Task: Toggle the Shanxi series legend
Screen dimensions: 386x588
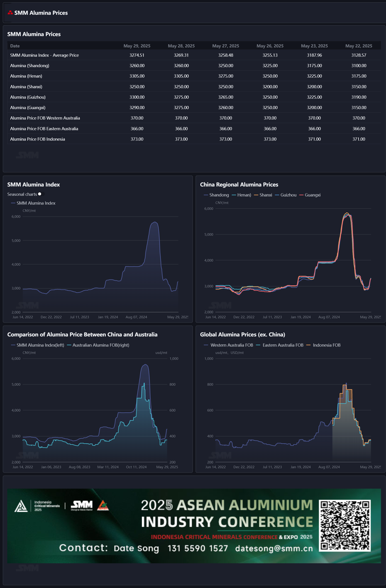Action: [x=263, y=195]
